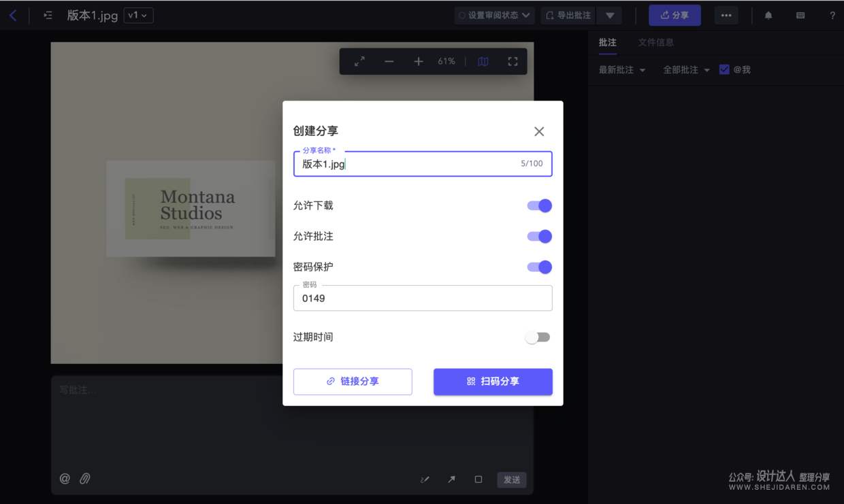This screenshot has height=504, width=844.
Task: Switch to the 文件信息 tab
Action: point(655,42)
